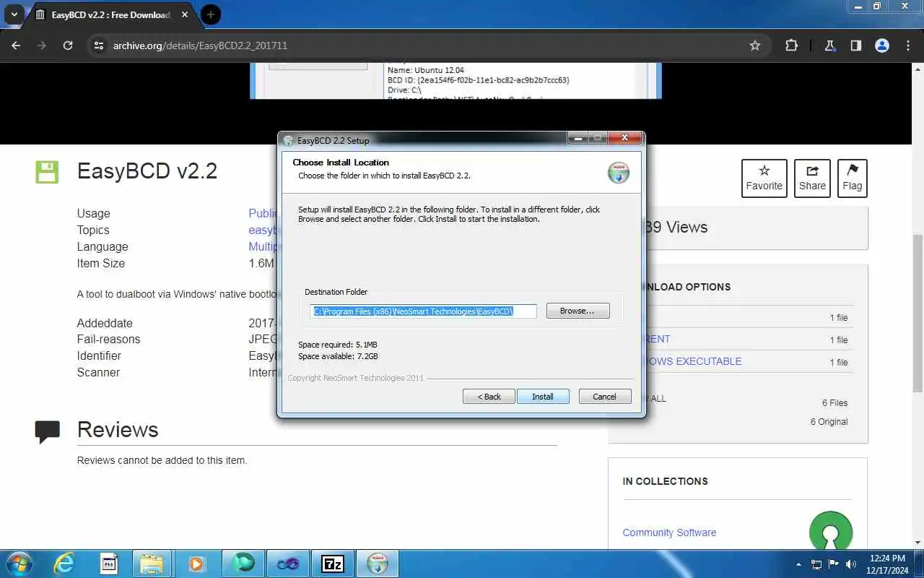Click the Action Center flag tray icon

pyautogui.click(x=834, y=564)
